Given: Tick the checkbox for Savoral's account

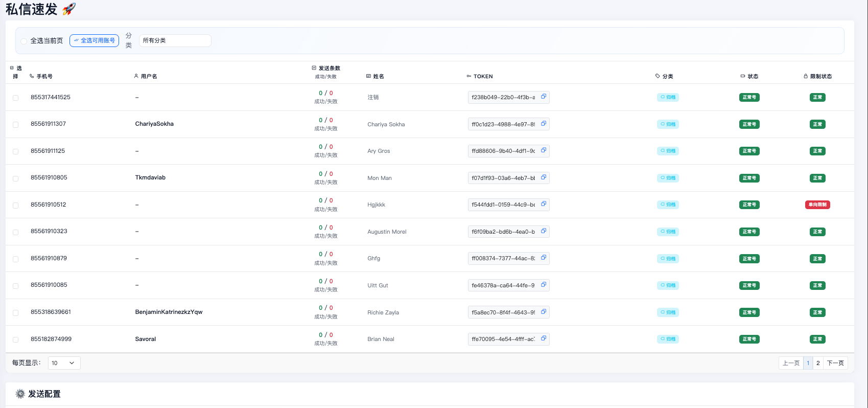Looking at the screenshot, I should [15, 339].
